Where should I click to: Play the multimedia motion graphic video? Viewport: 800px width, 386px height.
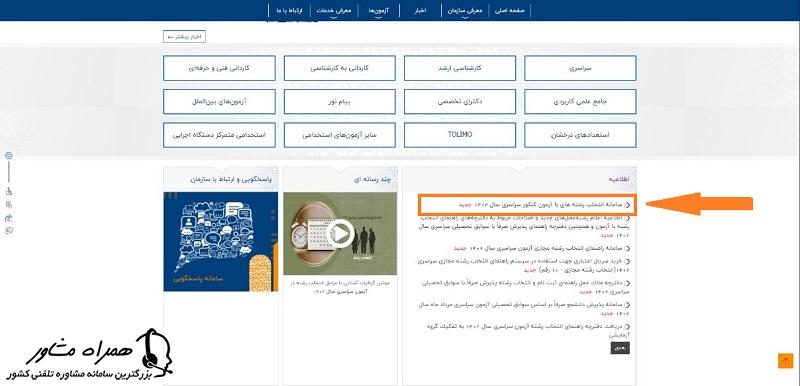tap(340, 234)
